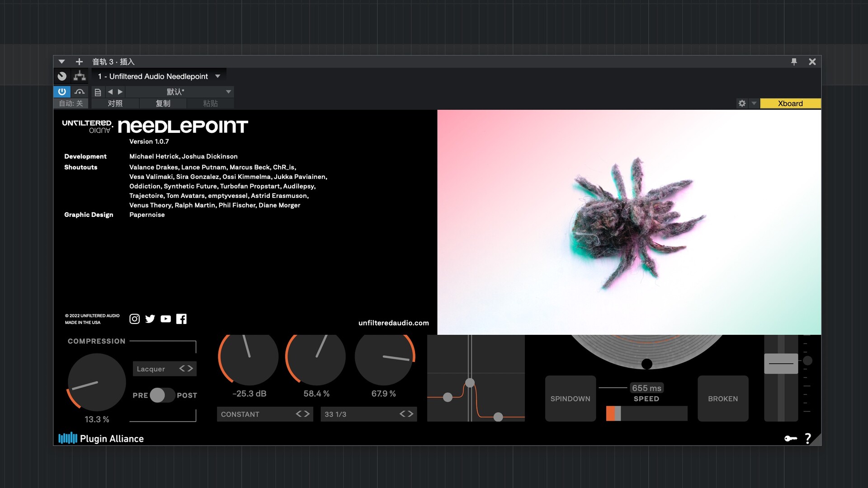This screenshot has height=488, width=868.
Task: Expand the Unfiltered Audio Needlepoint plugin selector
Action: pyautogui.click(x=159, y=76)
